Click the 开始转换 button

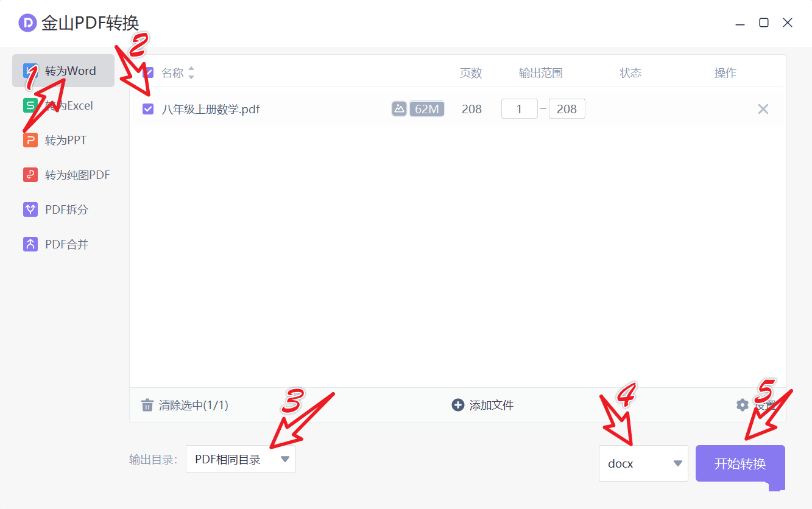[x=740, y=463]
